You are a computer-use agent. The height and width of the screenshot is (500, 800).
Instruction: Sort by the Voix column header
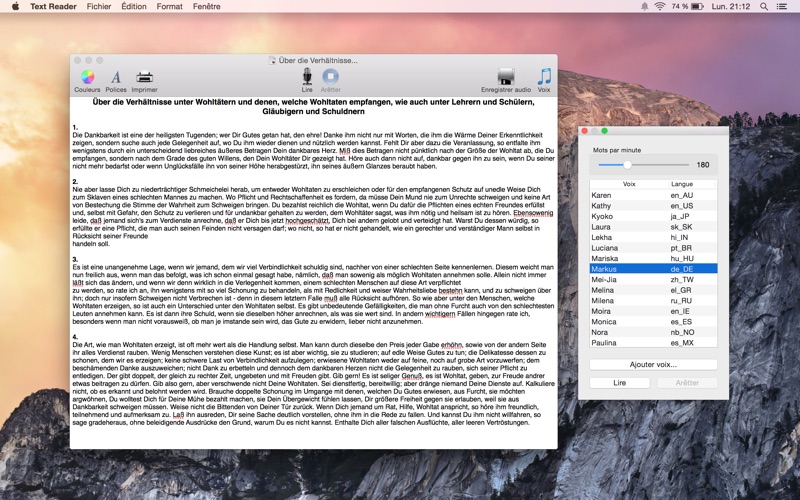coord(629,184)
